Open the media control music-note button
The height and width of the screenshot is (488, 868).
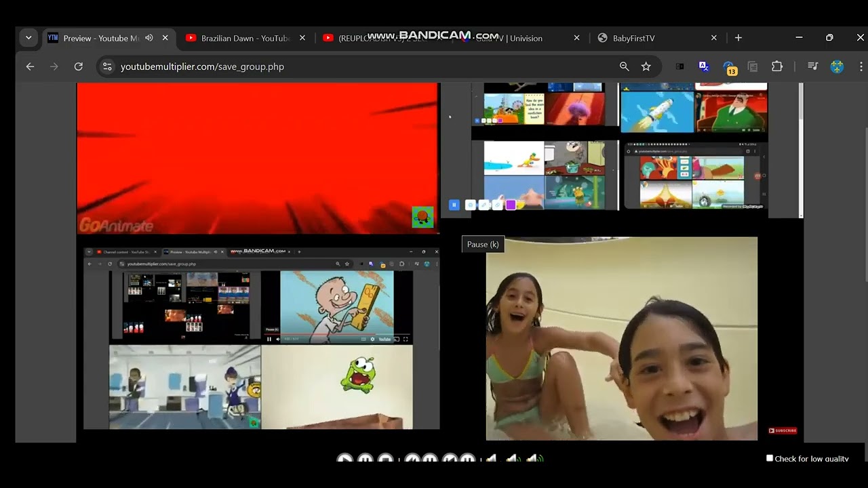[x=812, y=66]
